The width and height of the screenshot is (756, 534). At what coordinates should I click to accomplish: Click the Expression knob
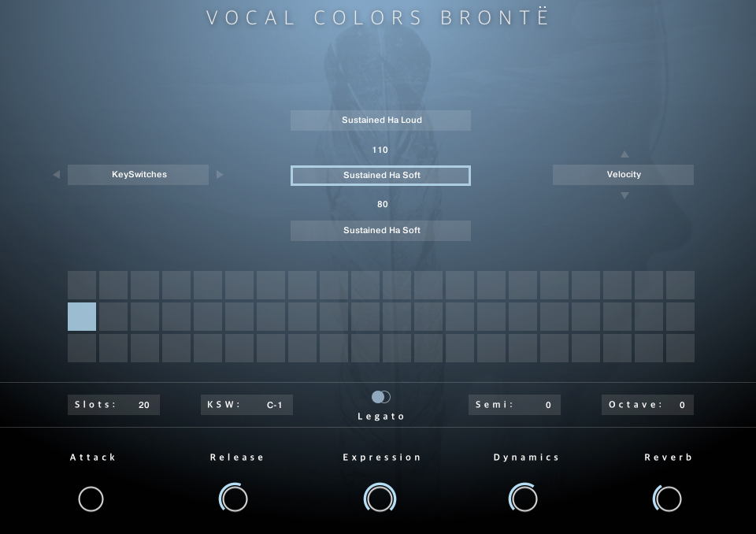click(380, 499)
